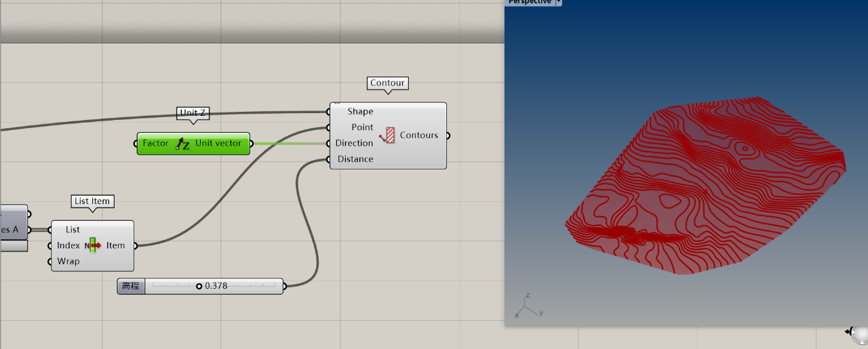Open the Perspective viewport dropdown arrow
Screen dimensions: 868x349
[558, 2]
